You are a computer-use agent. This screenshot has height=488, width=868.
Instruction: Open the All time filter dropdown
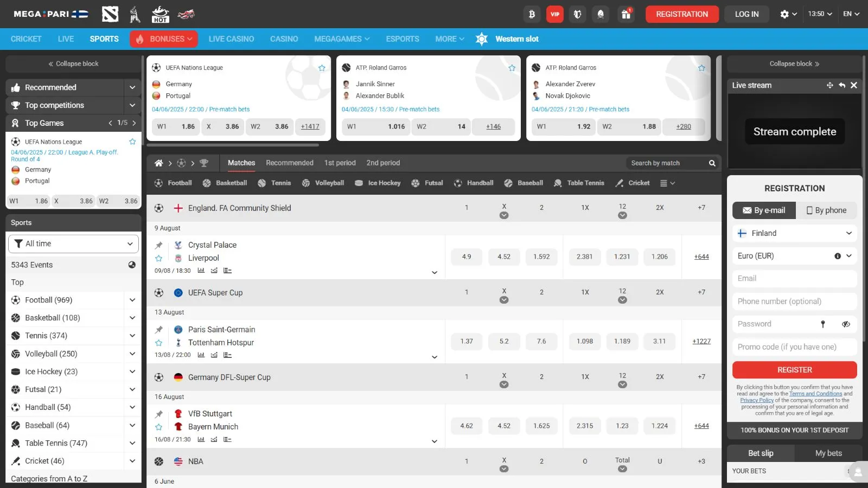[73, 244]
